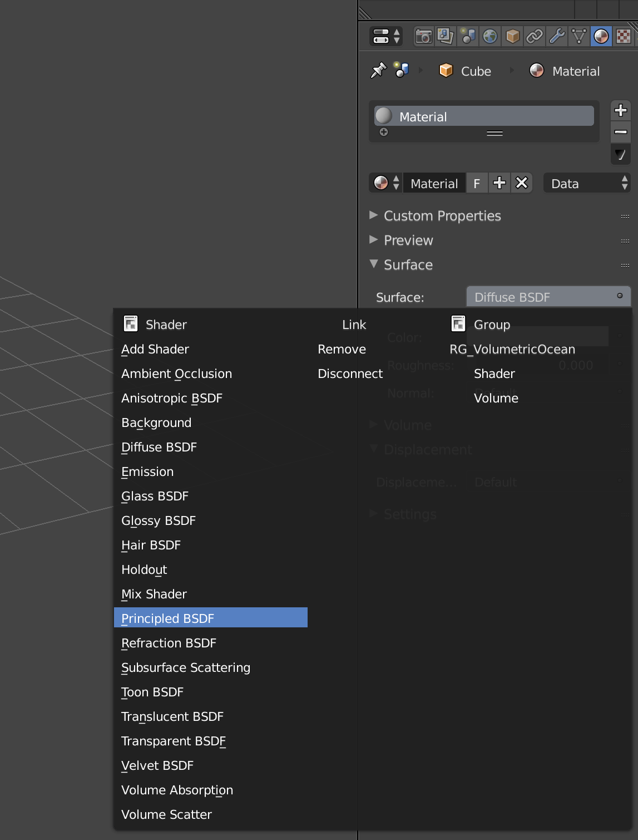The height and width of the screenshot is (840, 638).
Task: Open material slot specials menu
Action: click(x=621, y=154)
